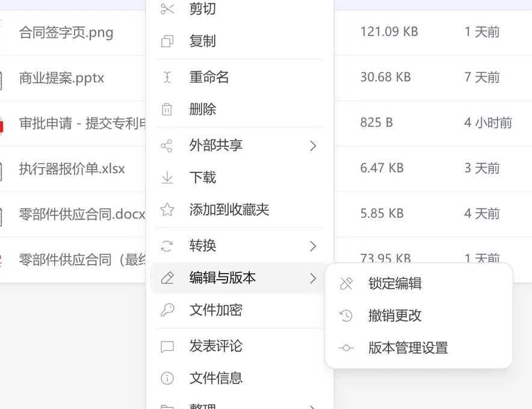This screenshot has height=409, width=532.
Task: Choose 撤销更改 in the submenu
Action: [419, 316]
